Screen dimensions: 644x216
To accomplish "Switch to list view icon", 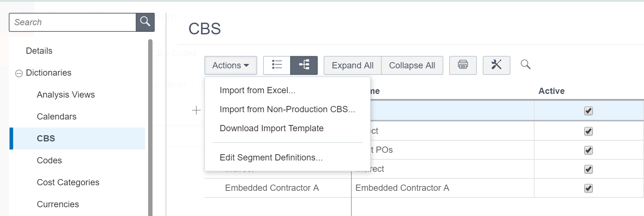I will coord(277,65).
